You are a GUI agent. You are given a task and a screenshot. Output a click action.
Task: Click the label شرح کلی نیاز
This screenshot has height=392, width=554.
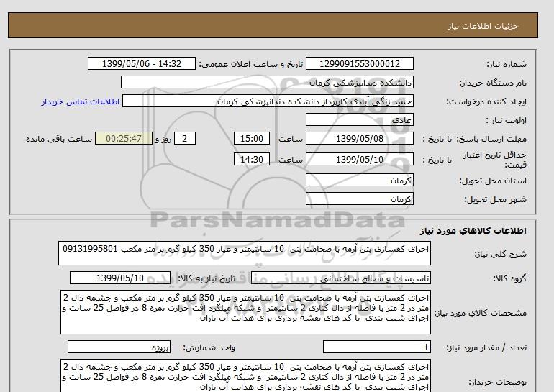(x=500, y=254)
